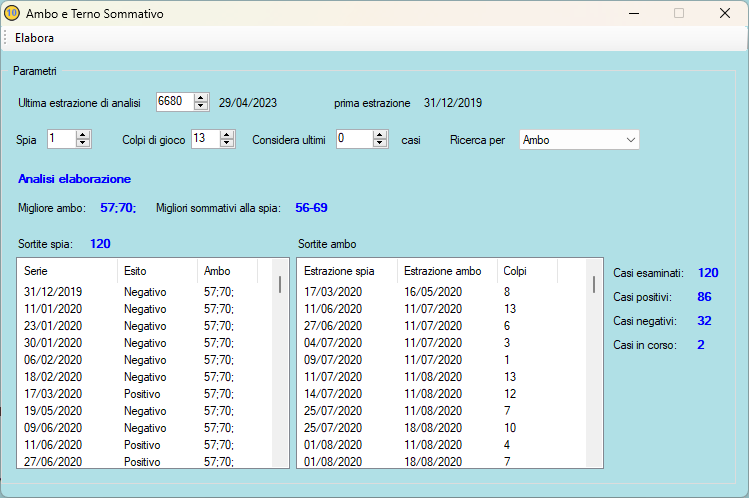This screenshot has width=749, height=498.
Task: Select the row with Serie 23/01/2020
Action: pyautogui.click(x=145, y=326)
